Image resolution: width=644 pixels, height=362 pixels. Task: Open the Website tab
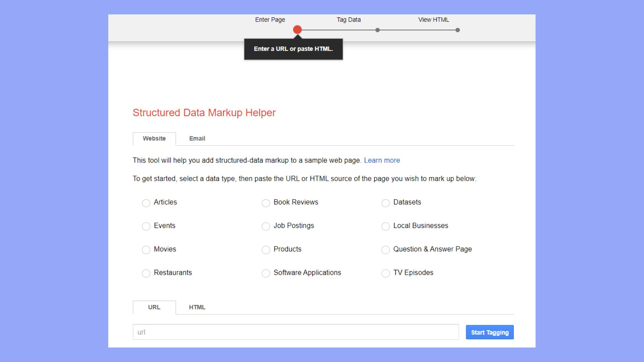tap(154, 138)
